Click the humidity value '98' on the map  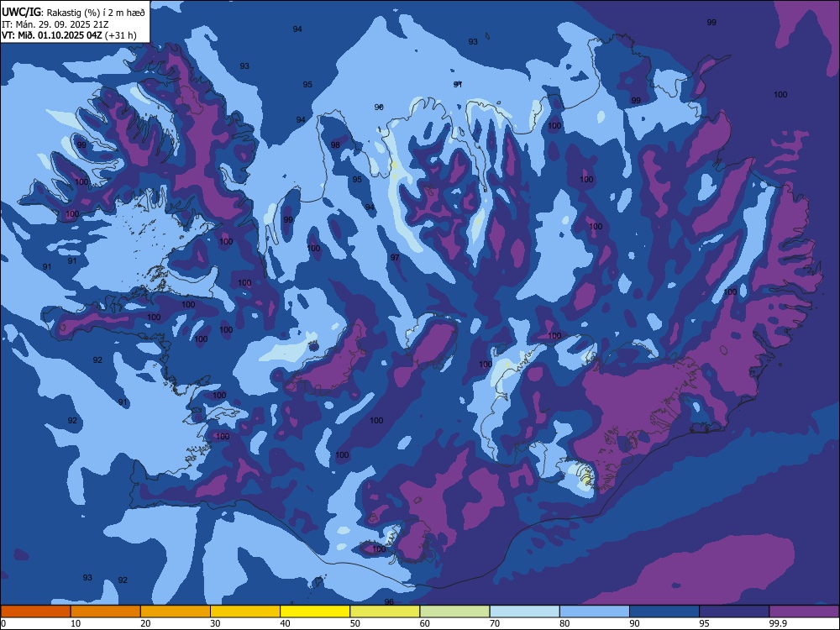[x=335, y=145]
